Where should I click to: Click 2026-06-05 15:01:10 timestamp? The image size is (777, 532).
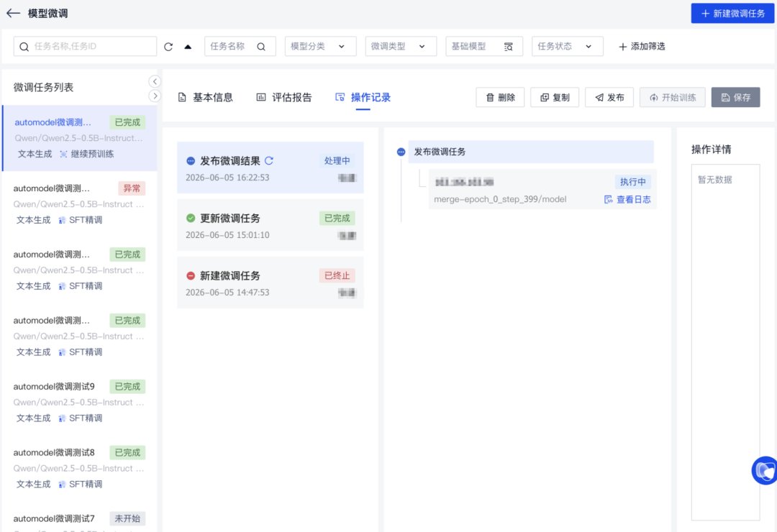pyautogui.click(x=227, y=235)
